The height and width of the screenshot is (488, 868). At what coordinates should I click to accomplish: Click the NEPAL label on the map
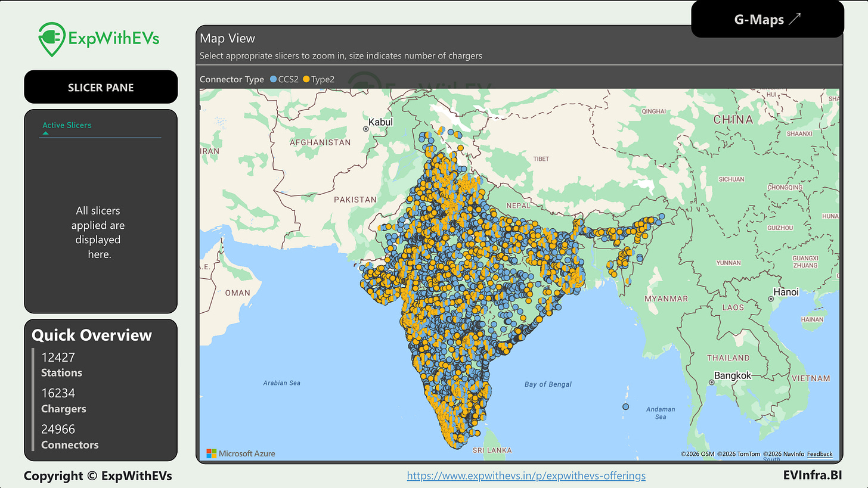(x=518, y=205)
